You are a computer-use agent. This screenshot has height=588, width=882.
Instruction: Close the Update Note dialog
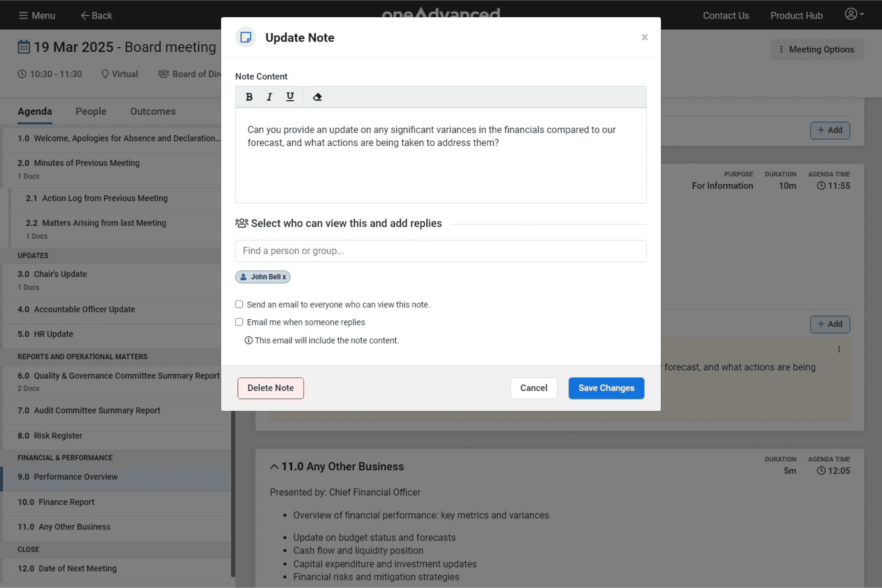point(645,37)
